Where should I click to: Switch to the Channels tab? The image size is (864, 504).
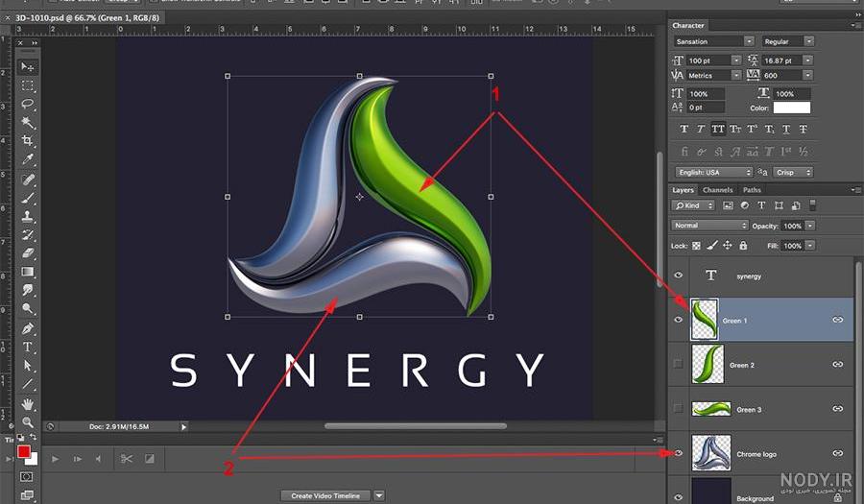[717, 190]
